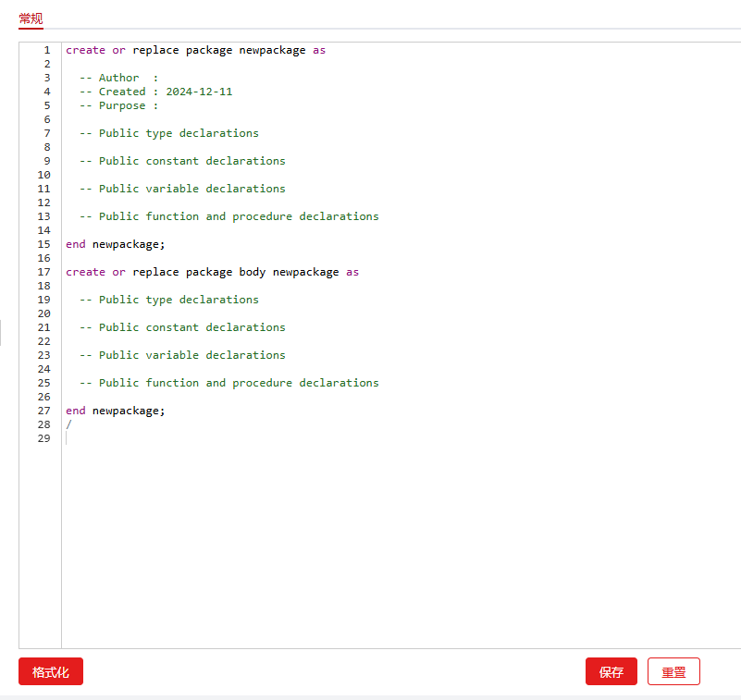
Task: Click the word 'newpackage' on line 1
Action: point(272,50)
